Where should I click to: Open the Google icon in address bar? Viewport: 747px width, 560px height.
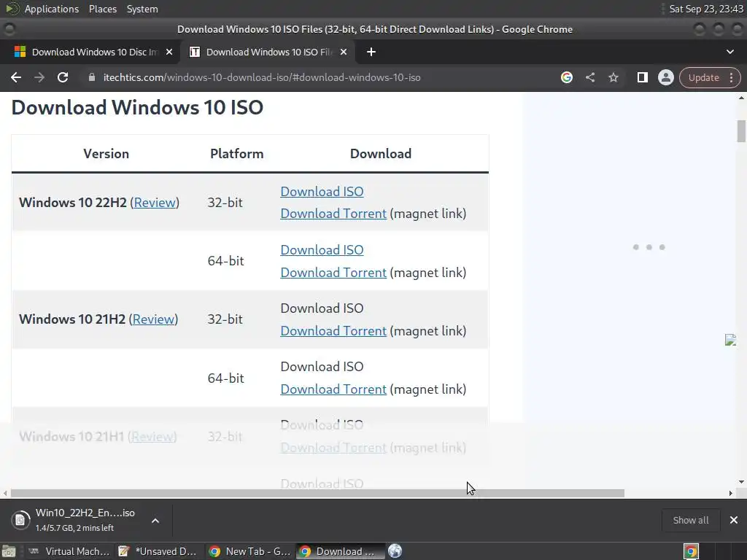(x=566, y=77)
